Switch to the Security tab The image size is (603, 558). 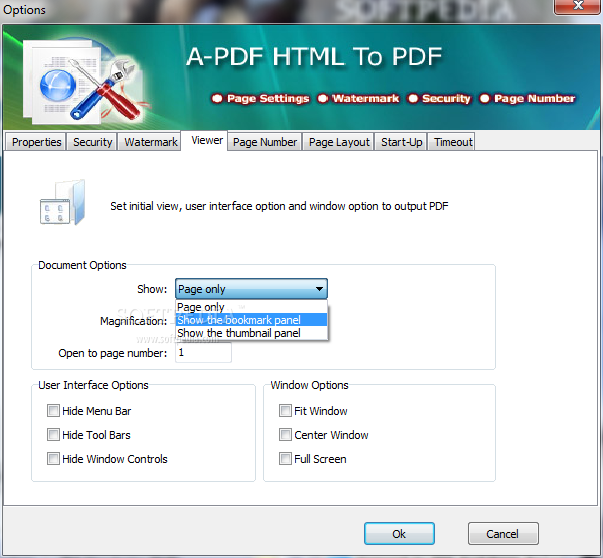coord(92,142)
